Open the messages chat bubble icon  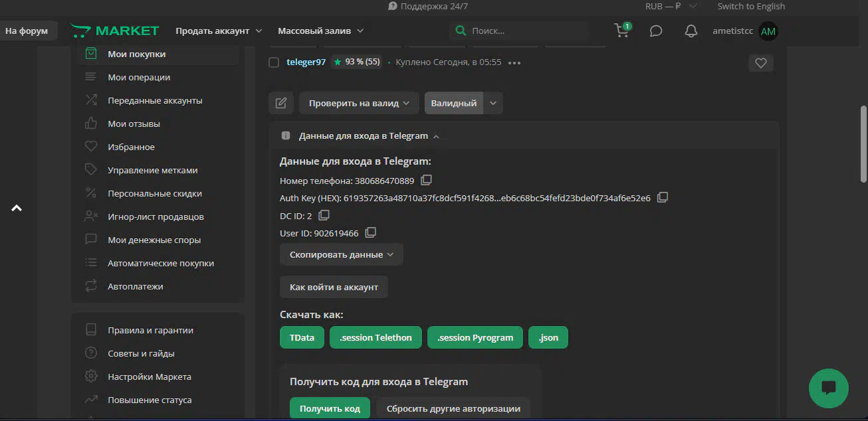coord(656,31)
